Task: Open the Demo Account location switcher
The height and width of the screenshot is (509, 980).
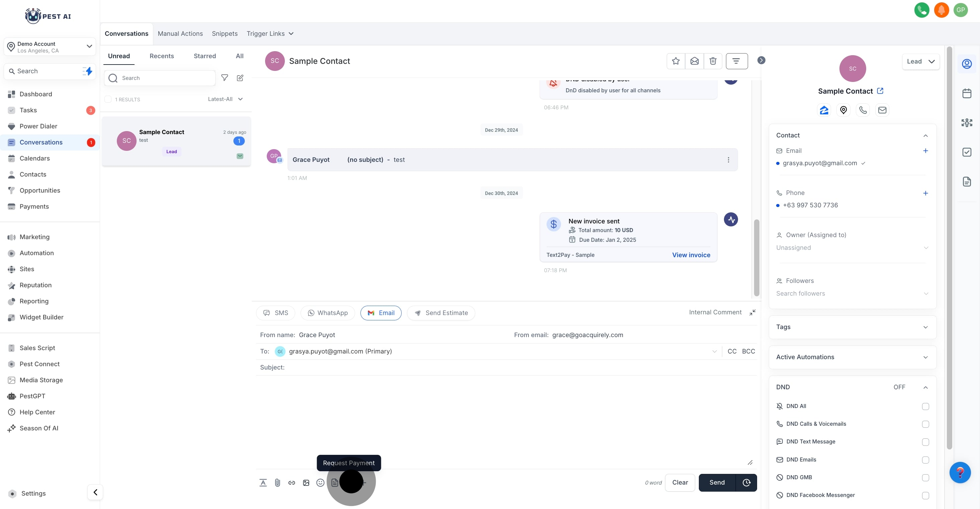Action: pyautogui.click(x=50, y=47)
